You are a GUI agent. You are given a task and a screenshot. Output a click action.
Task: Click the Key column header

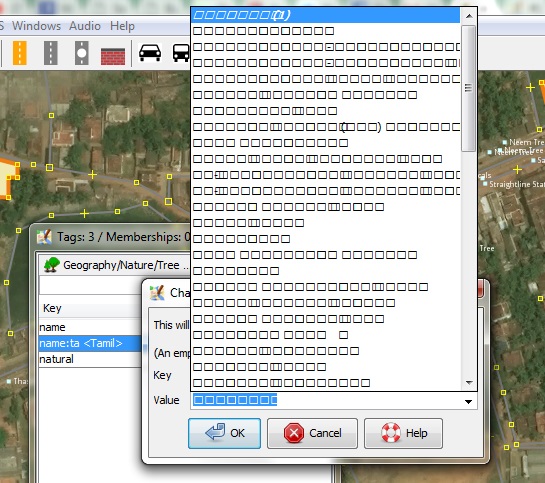[90, 308]
